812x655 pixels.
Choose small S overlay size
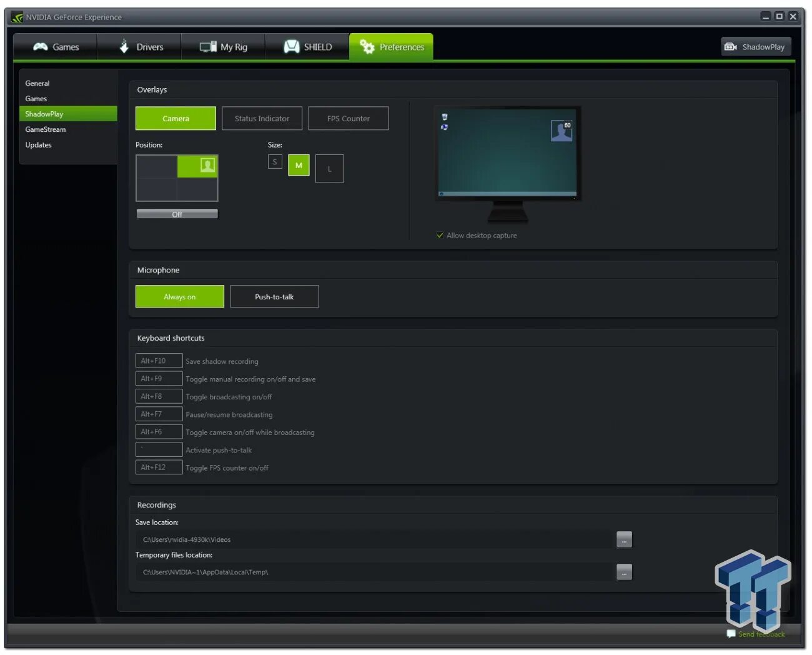[275, 162]
